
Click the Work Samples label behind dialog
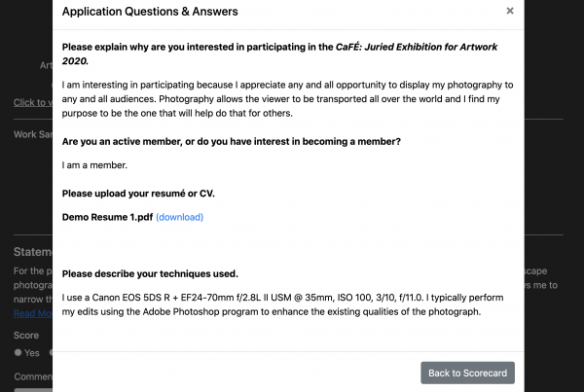coord(33,134)
